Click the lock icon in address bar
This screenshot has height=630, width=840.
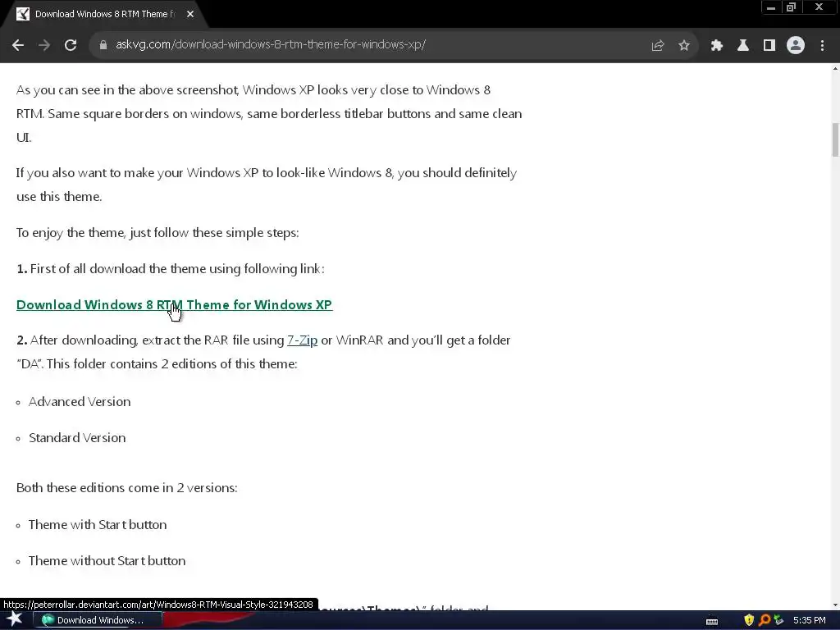103,45
